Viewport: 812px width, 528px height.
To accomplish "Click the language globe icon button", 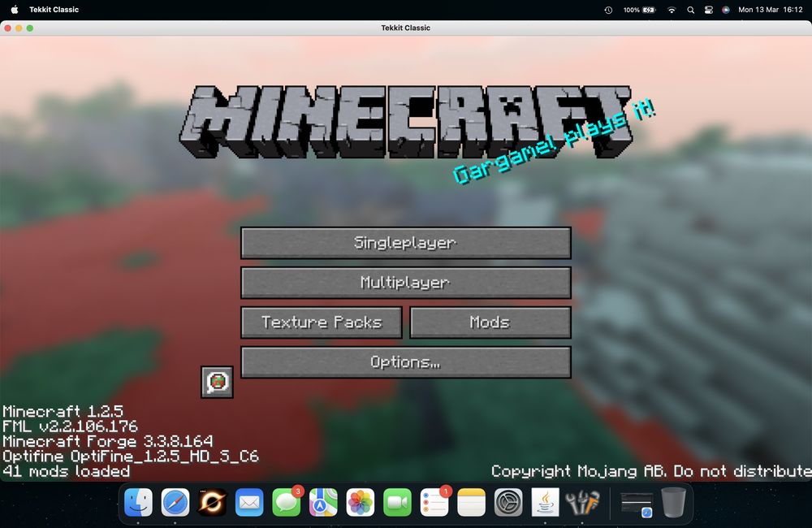I will (217, 382).
